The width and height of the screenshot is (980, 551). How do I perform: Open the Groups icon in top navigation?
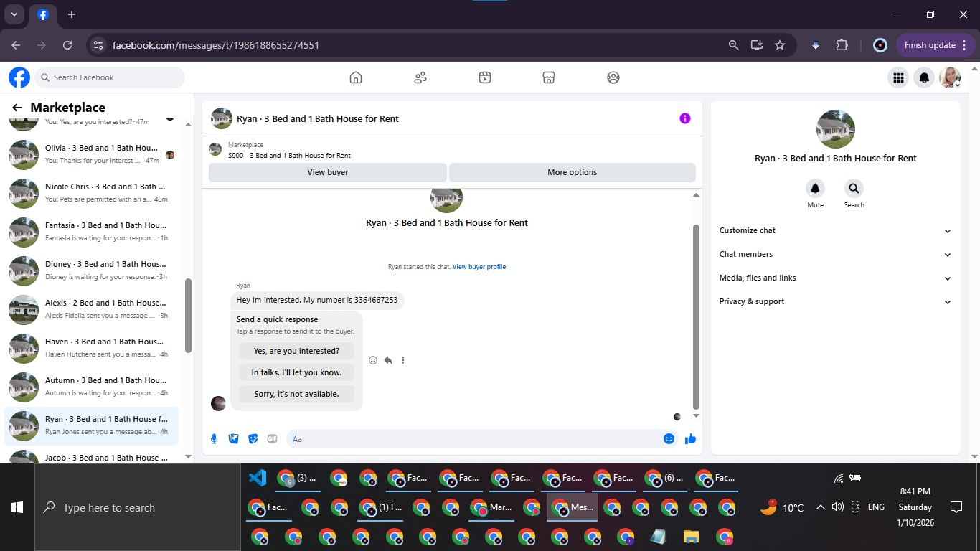[613, 77]
